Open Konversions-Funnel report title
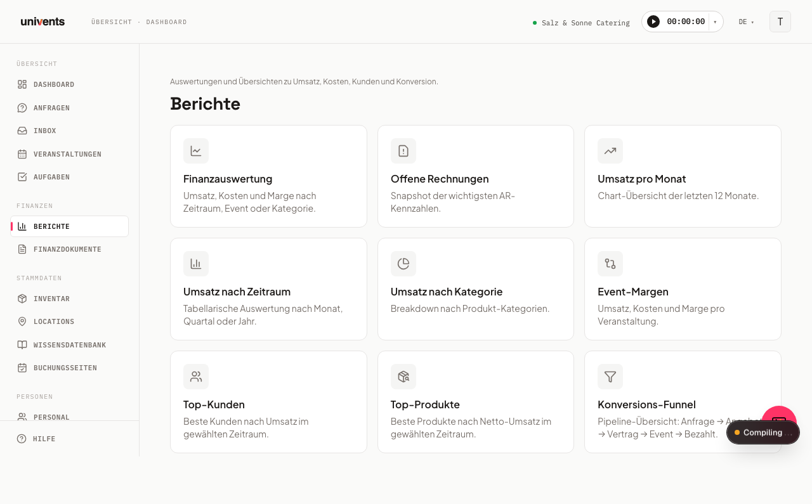812x504 pixels. pyautogui.click(x=646, y=404)
